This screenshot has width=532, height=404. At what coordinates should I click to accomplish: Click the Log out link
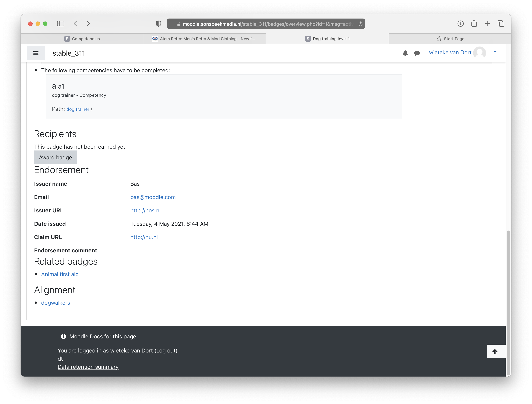166,351
